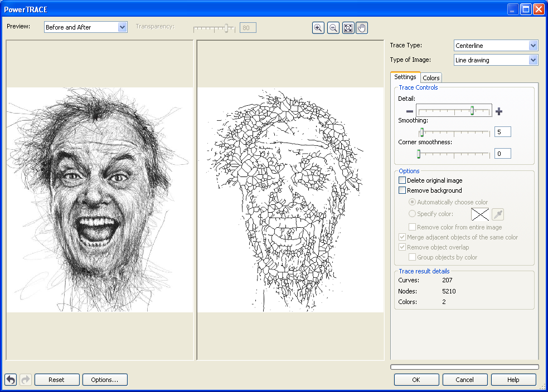Open the Options... dialog button
The height and width of the screenshot is (392, 548).
pyautogui.click(x=105, y=380)
